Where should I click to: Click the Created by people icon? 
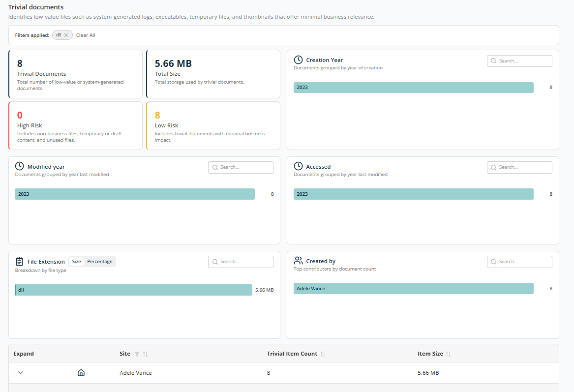click(x=299, y=261)
